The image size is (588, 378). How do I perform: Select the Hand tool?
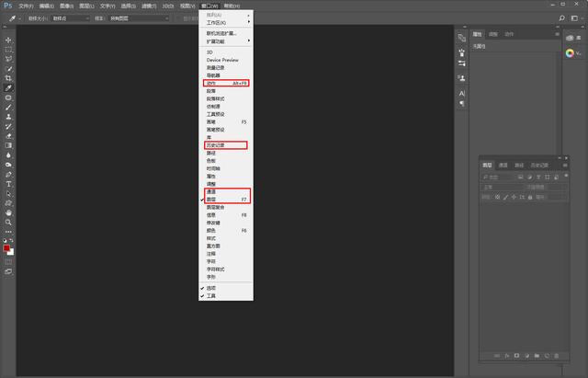click(x=8, y=212)
